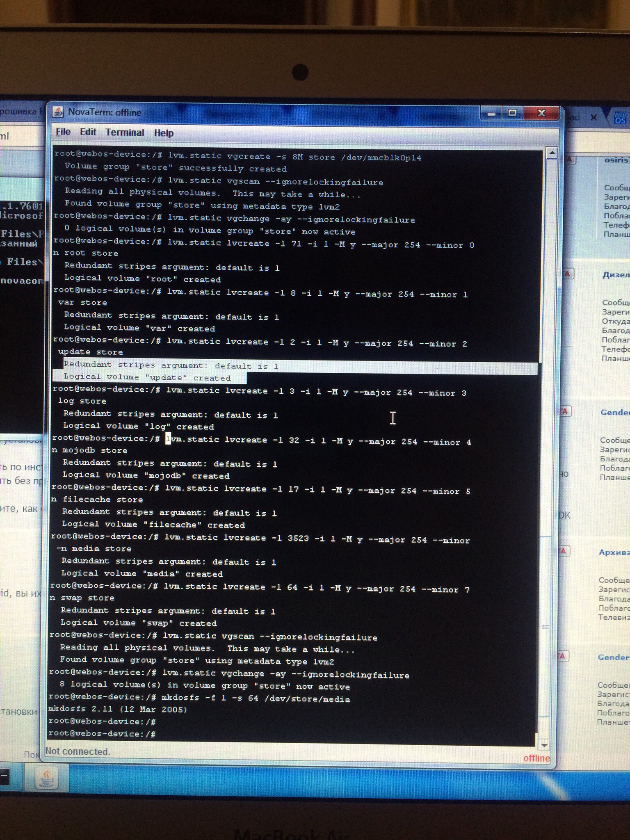Image resolution: width=630 pixels, height=840 pixels.
Task: Open the Java app on the taskbar
Action: pos(46,777)
